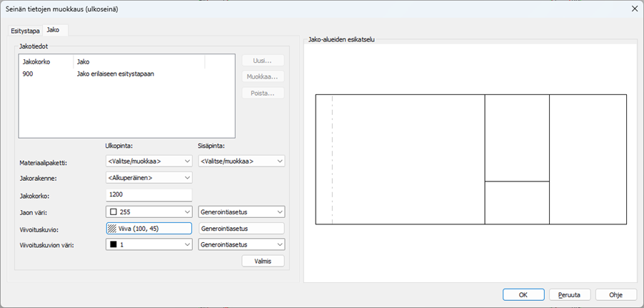The image size is (644, 308).
Task: Open help with the Ohje button
Action: click(x=616, y=294)
